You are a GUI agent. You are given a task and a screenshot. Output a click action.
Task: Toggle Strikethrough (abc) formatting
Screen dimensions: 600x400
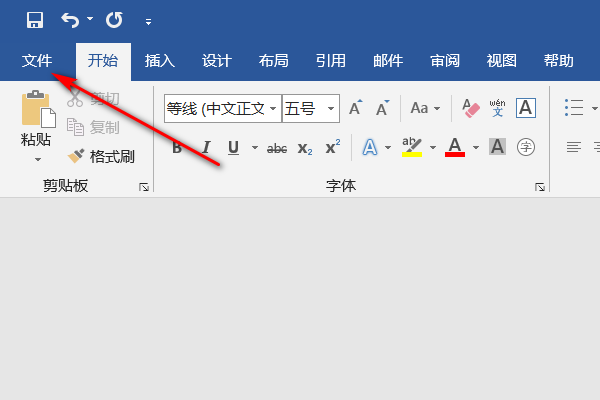click(277, 148)
